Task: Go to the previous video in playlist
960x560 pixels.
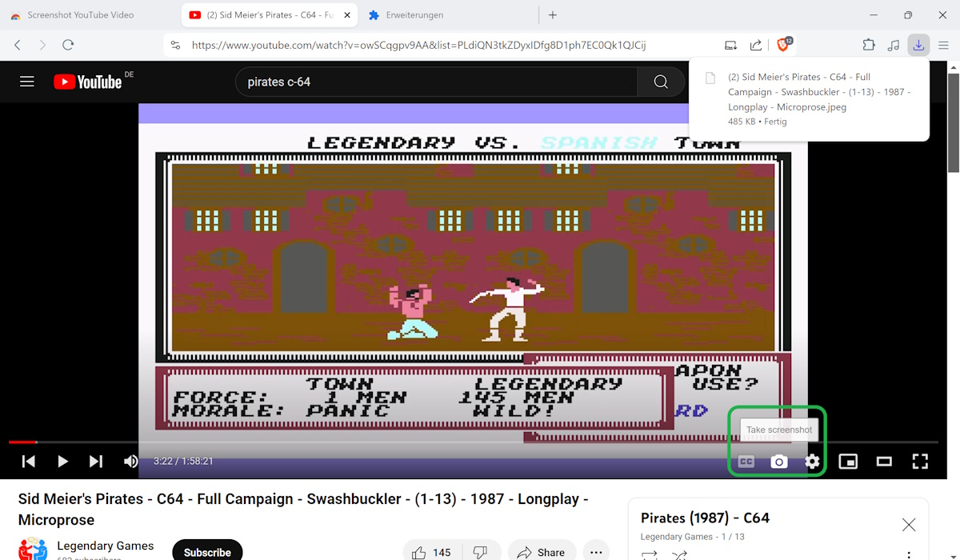Action: click(29, 462)
